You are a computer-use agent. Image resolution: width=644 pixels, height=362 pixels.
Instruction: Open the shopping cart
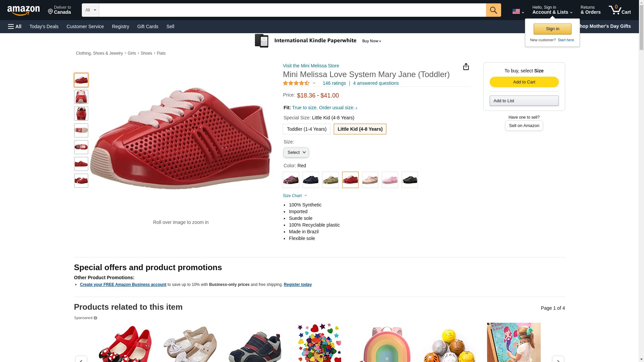pyautogui.click(x=620, y=10)
